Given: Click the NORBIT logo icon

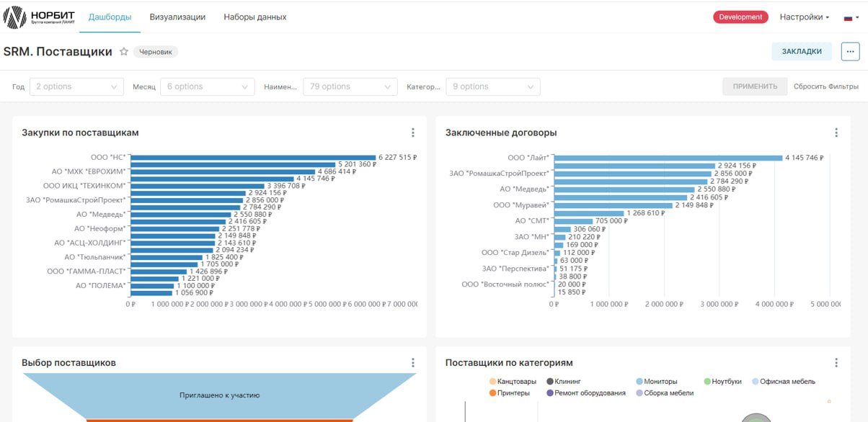Looking at the screenshot, I should coord(14,17).
